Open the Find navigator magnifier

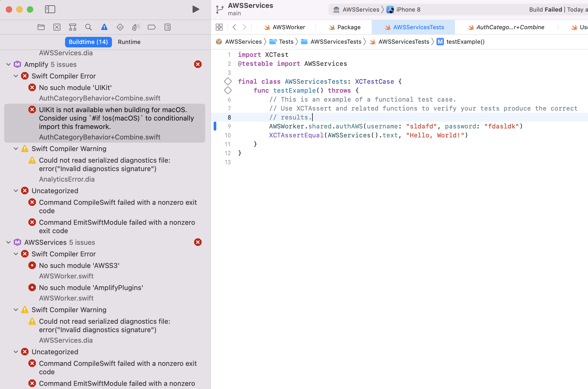click(x=89, y=27)
